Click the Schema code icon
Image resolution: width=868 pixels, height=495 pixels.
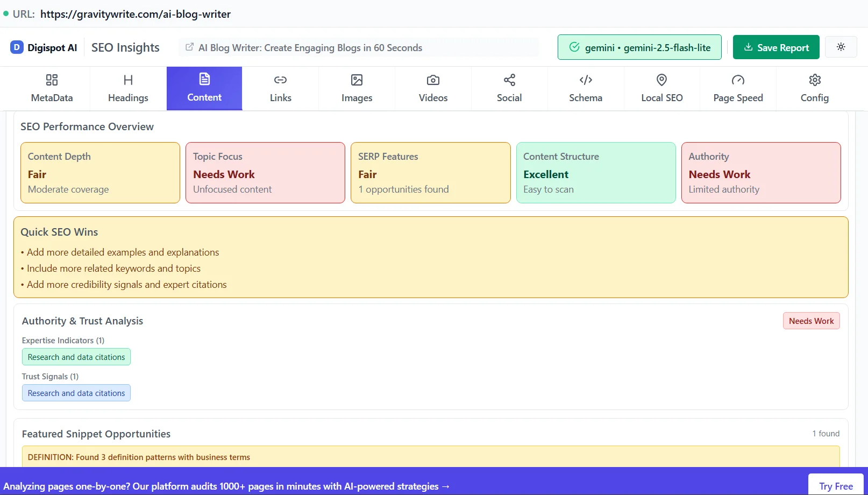(585, 80)
